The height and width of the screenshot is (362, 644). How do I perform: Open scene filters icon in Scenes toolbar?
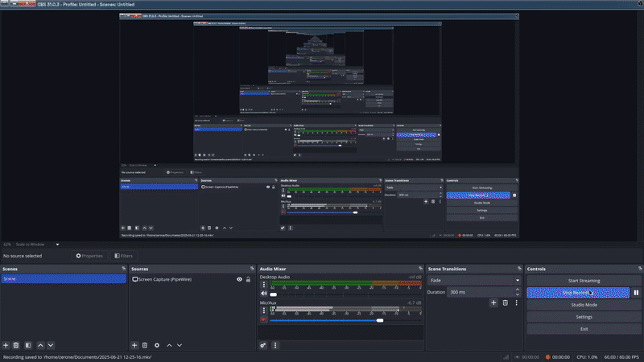click(28, 346)
